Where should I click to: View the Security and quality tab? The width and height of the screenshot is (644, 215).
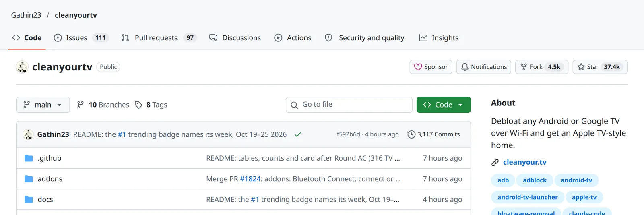point(364,38)
